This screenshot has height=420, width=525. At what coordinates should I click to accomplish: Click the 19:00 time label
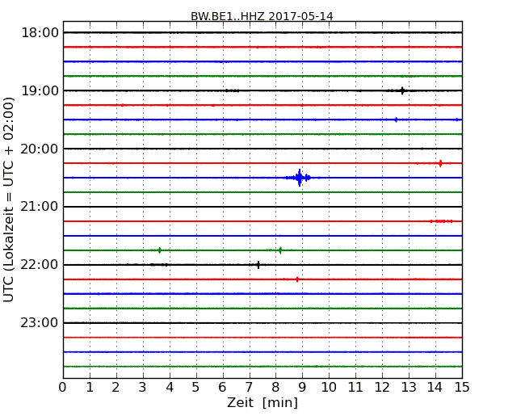point(40,90)
